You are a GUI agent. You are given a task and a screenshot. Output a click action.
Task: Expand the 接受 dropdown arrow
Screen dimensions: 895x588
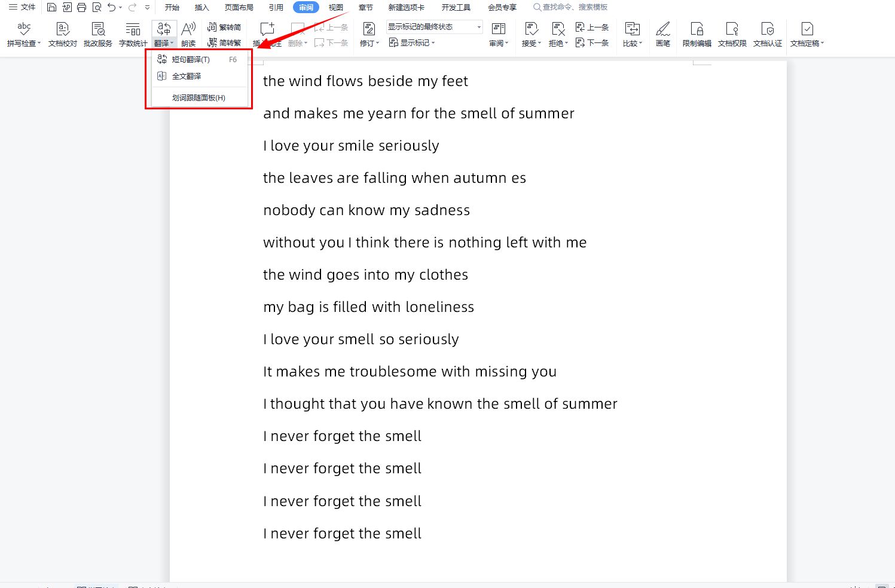(539, 43)
